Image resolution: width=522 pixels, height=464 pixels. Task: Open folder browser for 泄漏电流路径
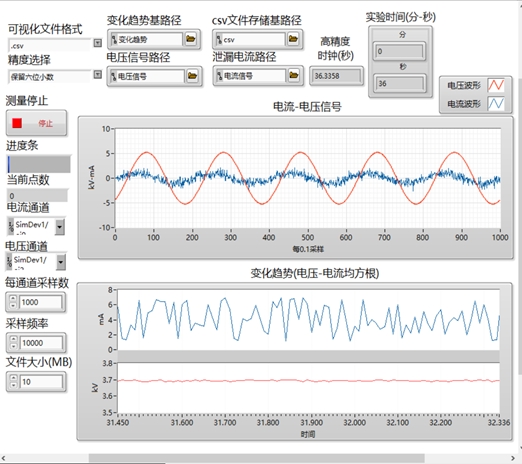pyautogui.click(x=293, y=75)
